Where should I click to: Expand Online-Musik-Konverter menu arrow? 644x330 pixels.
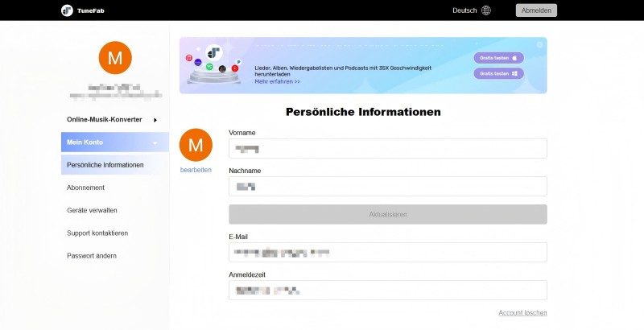tap(155, 120)
